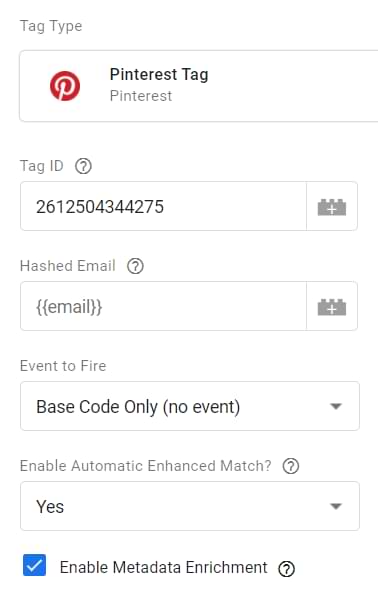Click the Pinterest subtitle text
The height and width of the screenshot is (592, 378).
[x=141, y=96]
